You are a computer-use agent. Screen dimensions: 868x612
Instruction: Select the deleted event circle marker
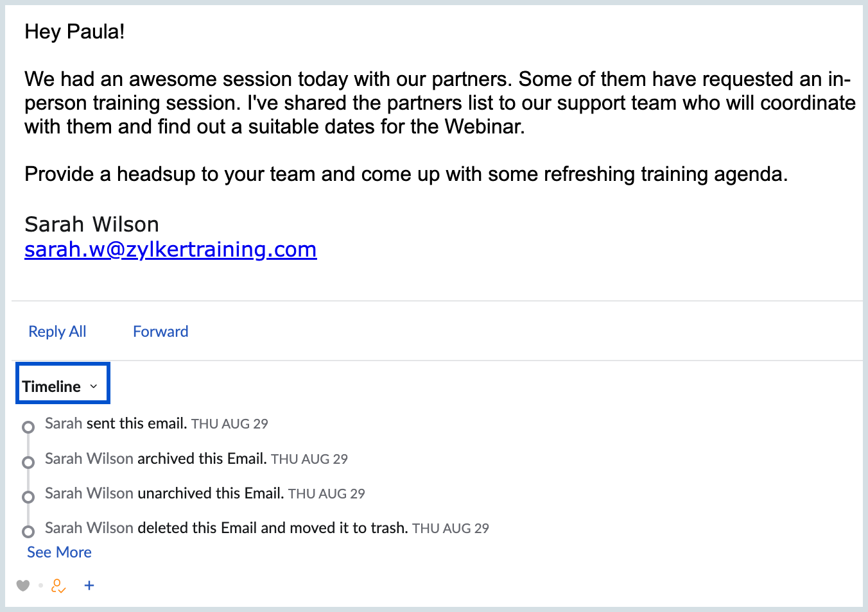click(28, 532)
